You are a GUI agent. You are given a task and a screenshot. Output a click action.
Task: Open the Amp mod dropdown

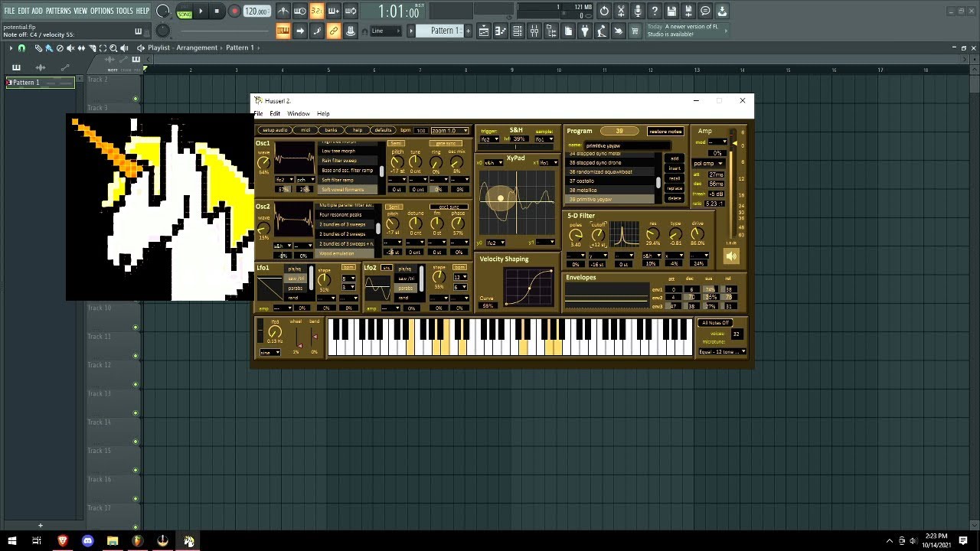(717, 142)
